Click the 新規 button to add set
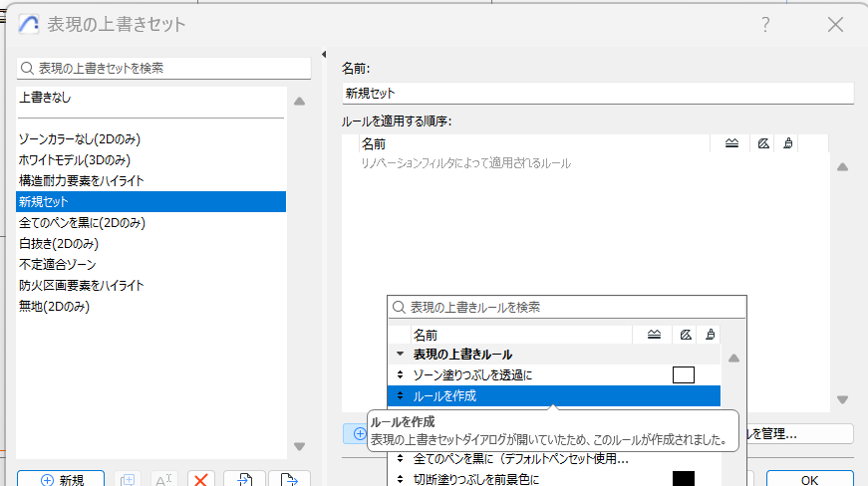This screenshot has width=868, height=486. 61,479
